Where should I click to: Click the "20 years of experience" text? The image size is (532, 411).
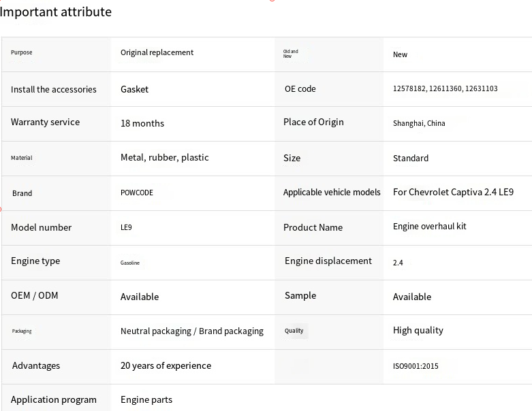click(166, 365)
